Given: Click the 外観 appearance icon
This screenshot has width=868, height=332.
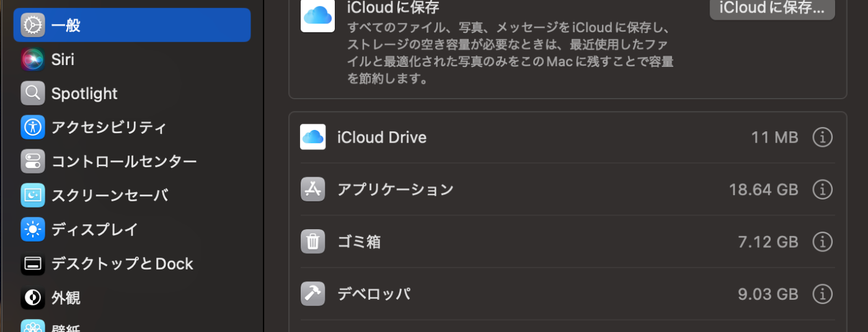Looking at the screenshot, I should (x=33, y=298).
